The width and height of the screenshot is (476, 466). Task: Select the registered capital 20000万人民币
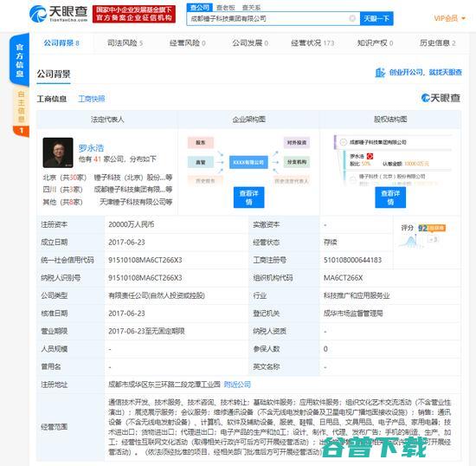pos(132,224)
